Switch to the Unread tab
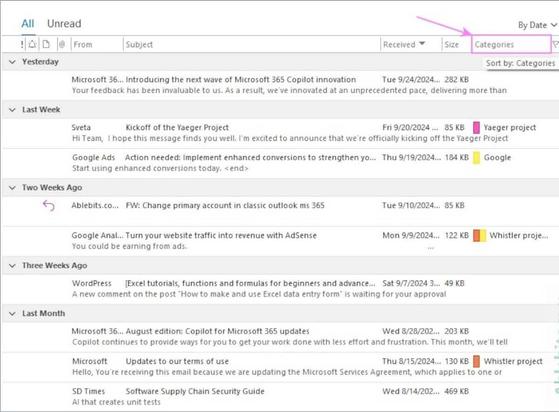 [64, 24]
